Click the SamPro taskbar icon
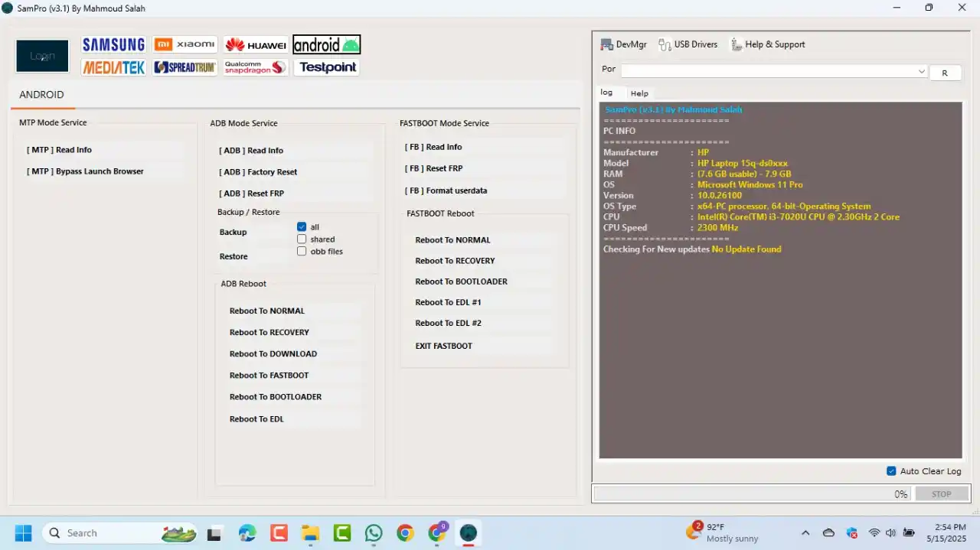The width and height of the screenshot is (980, 550). pyautogui.click(x=469, y=532)
